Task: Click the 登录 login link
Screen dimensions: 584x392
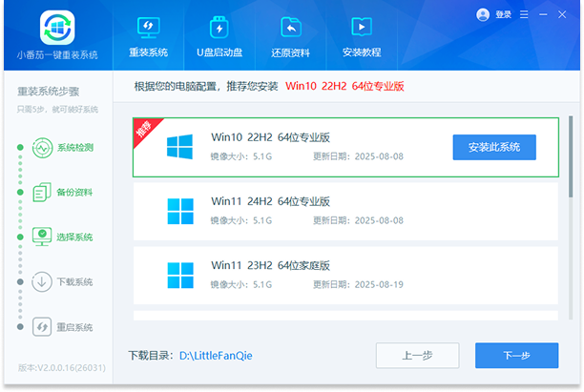Action: click(x=502, y=15)
